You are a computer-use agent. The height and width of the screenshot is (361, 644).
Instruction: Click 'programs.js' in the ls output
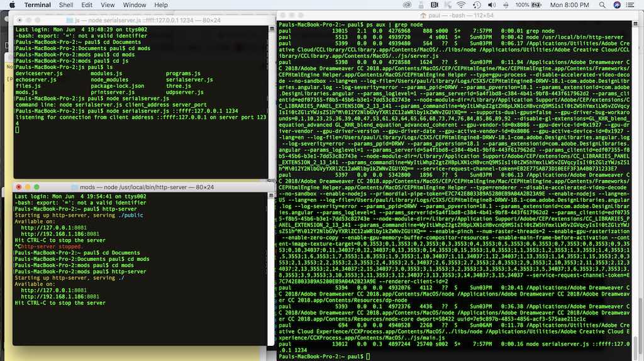[x=183, y=74]
